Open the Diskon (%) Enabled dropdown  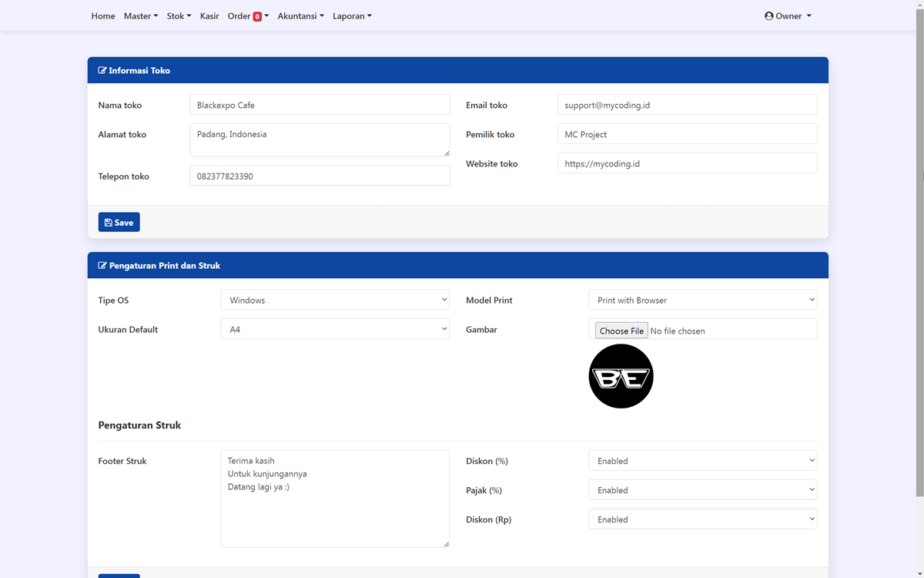[x=702, y=460]
